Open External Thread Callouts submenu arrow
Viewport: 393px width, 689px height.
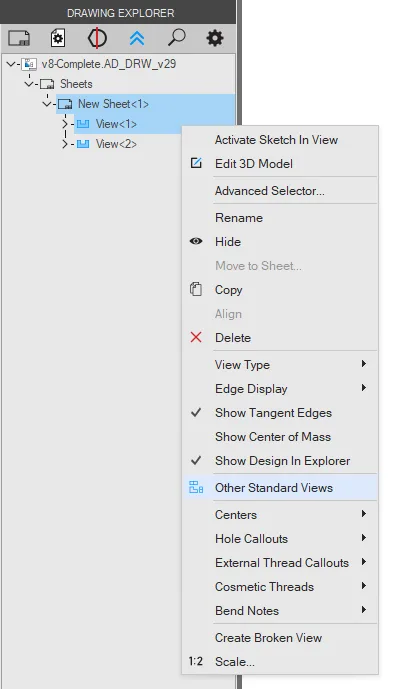[x=364, y=562]
